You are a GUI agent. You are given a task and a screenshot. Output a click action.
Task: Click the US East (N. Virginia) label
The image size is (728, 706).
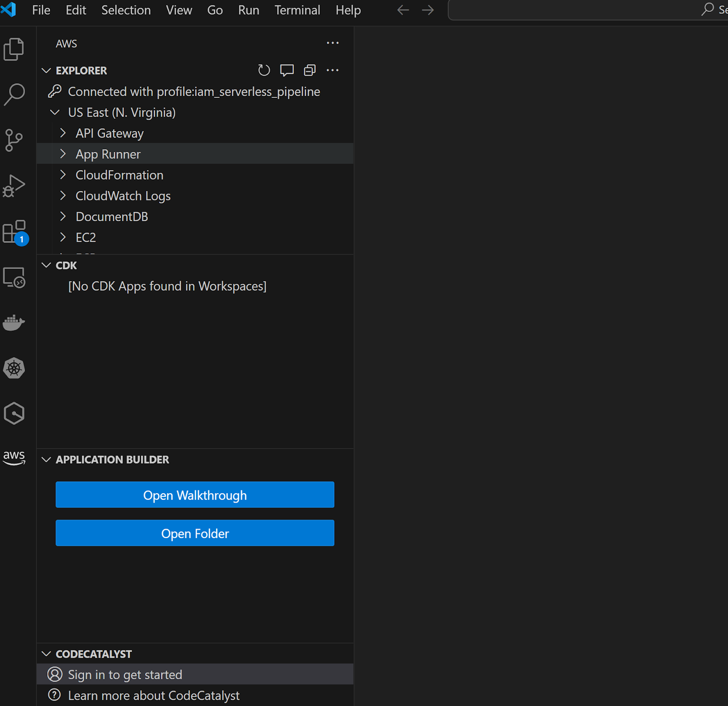tap(122, 112)
